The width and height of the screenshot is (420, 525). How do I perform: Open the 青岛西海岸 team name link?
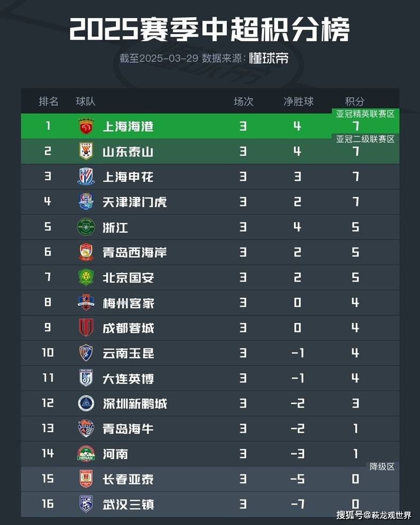(x=134, y=252)
